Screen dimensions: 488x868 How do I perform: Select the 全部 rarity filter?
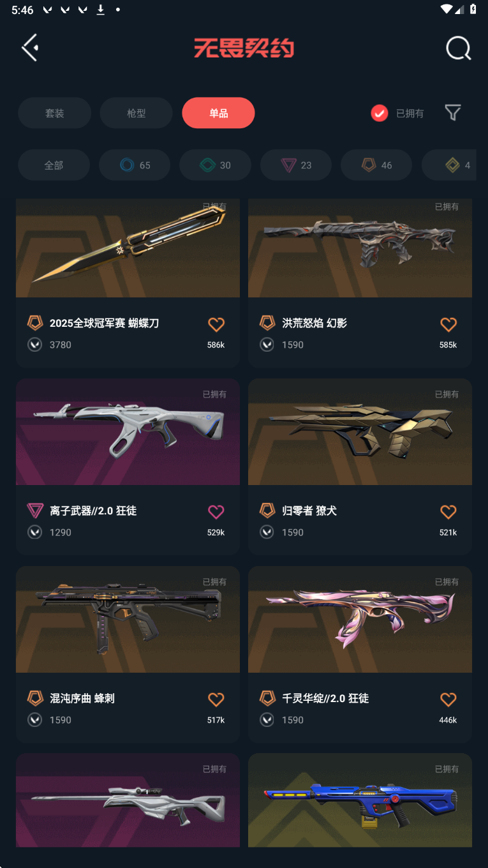(54, 165)
